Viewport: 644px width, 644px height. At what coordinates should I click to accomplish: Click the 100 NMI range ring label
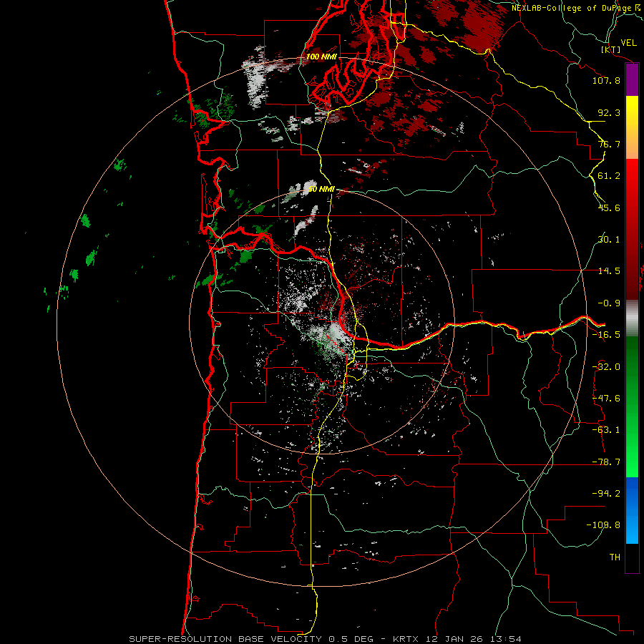click(x=321, y=57)
